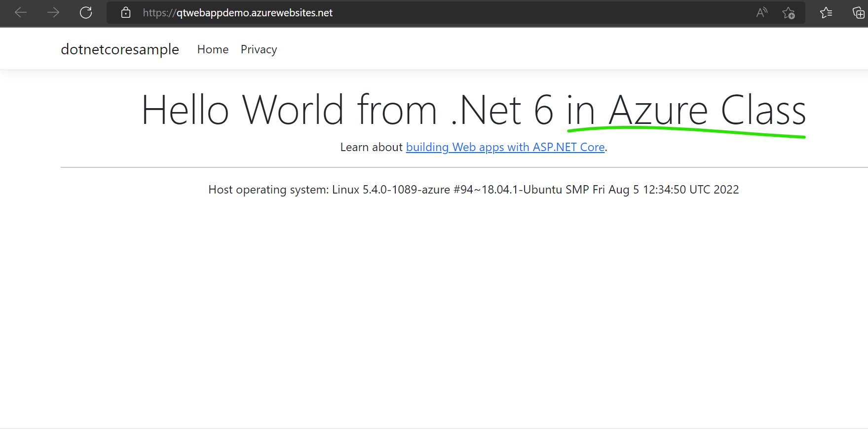Reload the current page
Screen dimensions: 868x433
[86, 12]
